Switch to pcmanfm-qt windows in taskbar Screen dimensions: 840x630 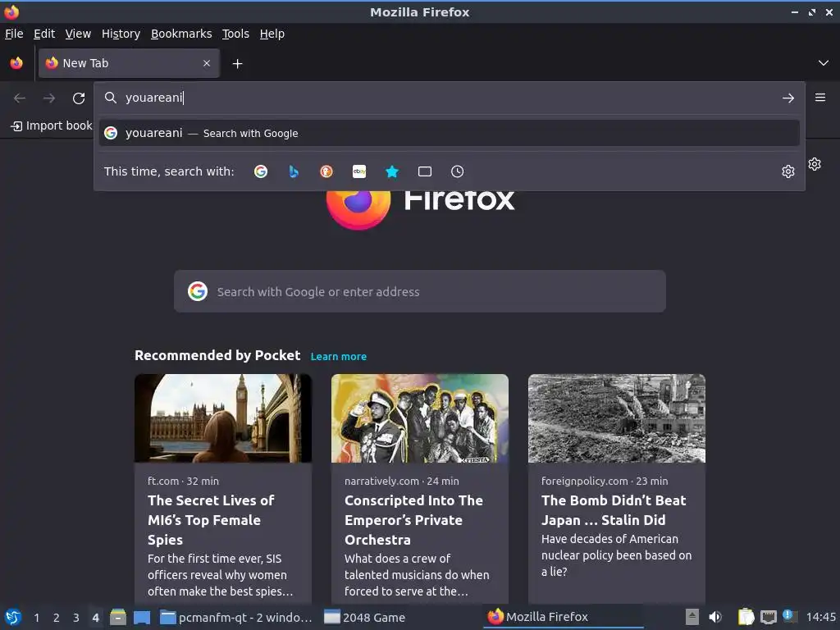pos(237,618)
